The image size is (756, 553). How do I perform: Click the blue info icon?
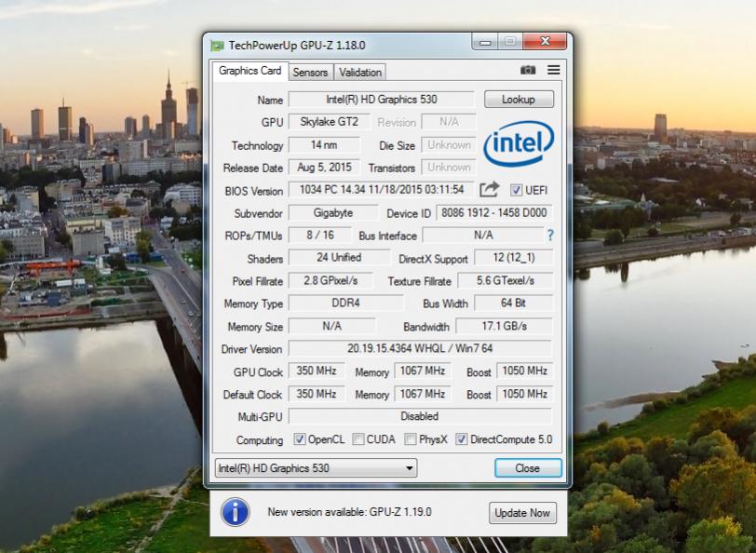(235, 511)
